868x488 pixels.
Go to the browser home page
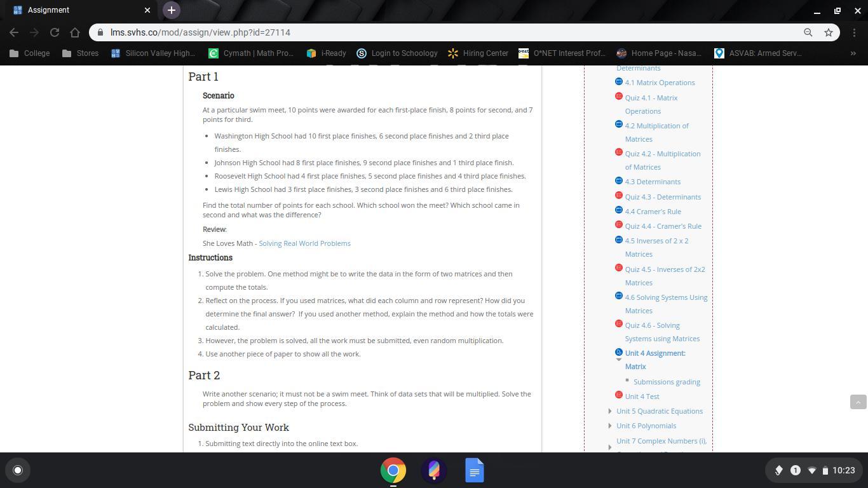click(75, 32)
